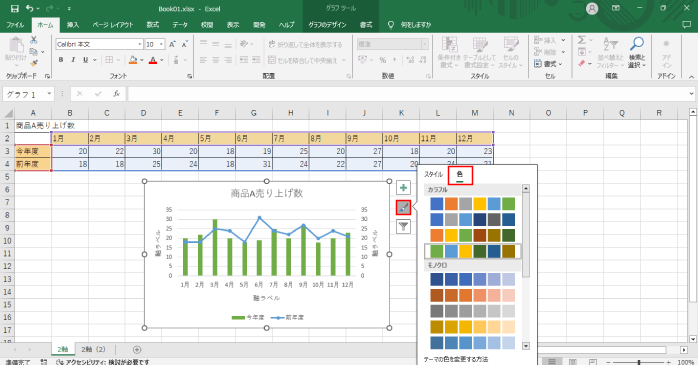Screen dimensions: 698x365
Task: Click the Cut scissors icon
Action: click(x=34, y=41)
